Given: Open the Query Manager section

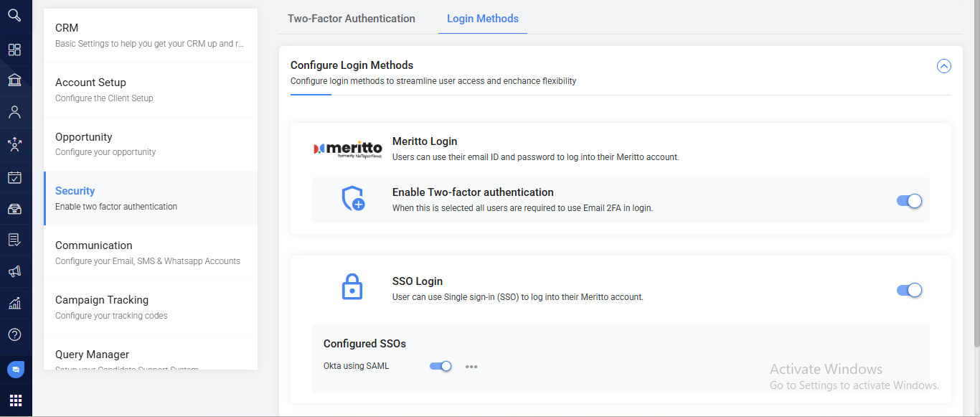Looking at the screenshot, I should (x=151, y=353).
